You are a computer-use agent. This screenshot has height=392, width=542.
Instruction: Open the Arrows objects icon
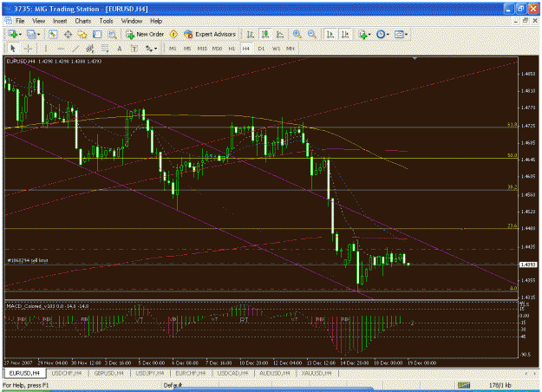(149, 49)
